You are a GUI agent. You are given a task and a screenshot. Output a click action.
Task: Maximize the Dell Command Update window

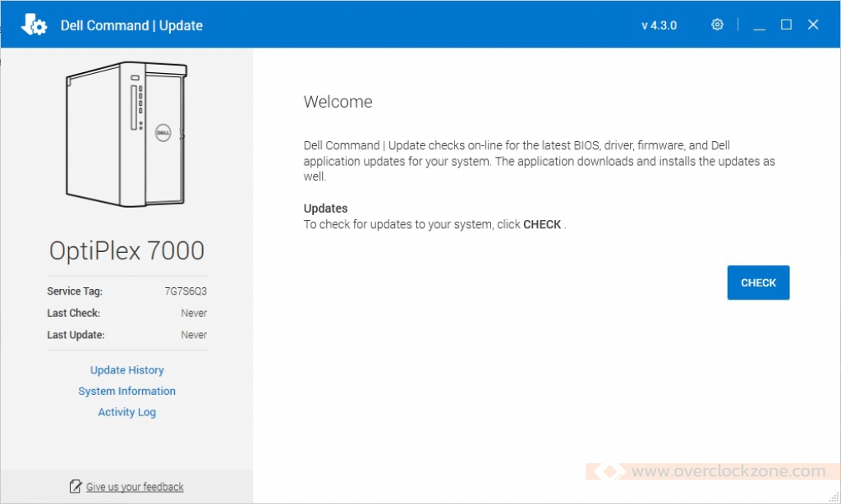tap(786, 25)
